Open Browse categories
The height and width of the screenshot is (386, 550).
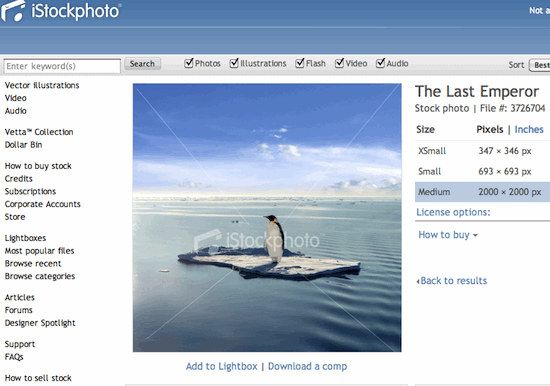click(40, 276)
